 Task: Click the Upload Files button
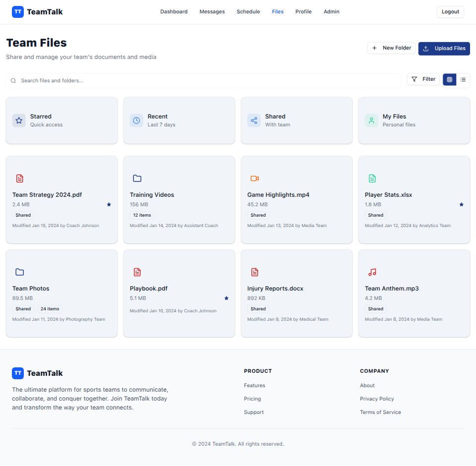(x=444, y=49)
